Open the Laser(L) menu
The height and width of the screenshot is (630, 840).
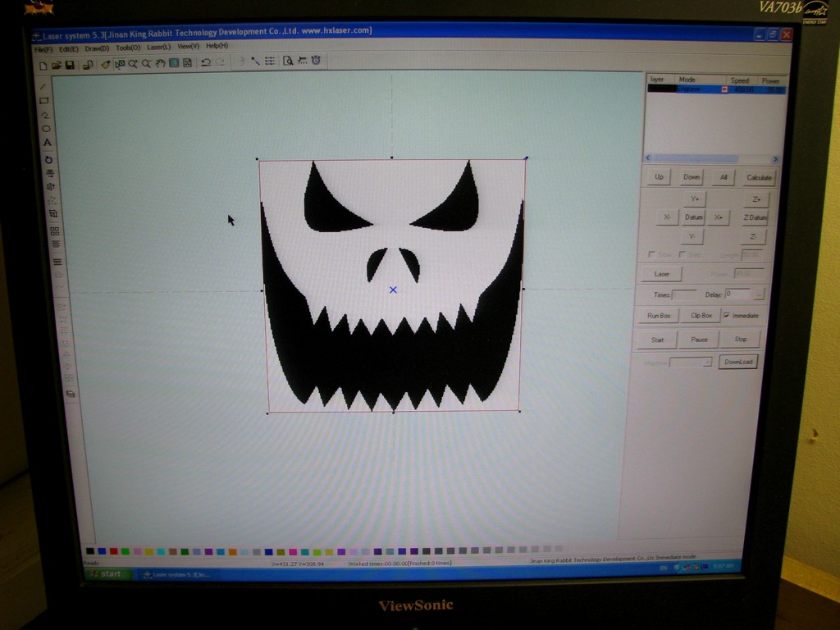pyautogui.click(x=158, y=46)
